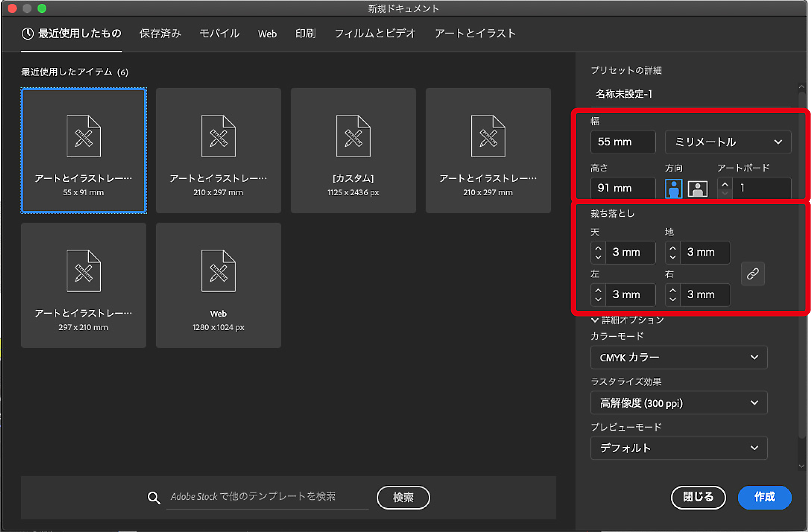Increase the アートボード count stepper
811x532 pixels.
tap(725, 184)
